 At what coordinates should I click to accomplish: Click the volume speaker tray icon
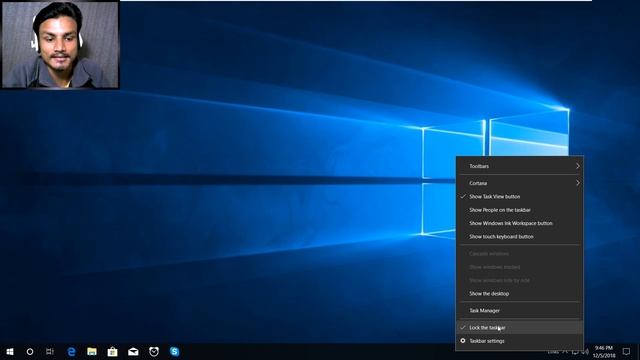click(585, 351)
